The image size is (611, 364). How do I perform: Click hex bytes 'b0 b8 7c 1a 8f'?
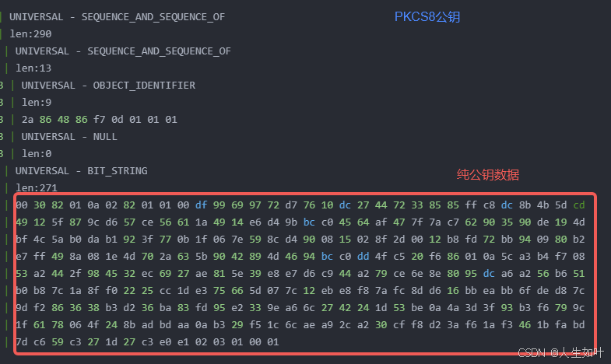coord(58,291)
